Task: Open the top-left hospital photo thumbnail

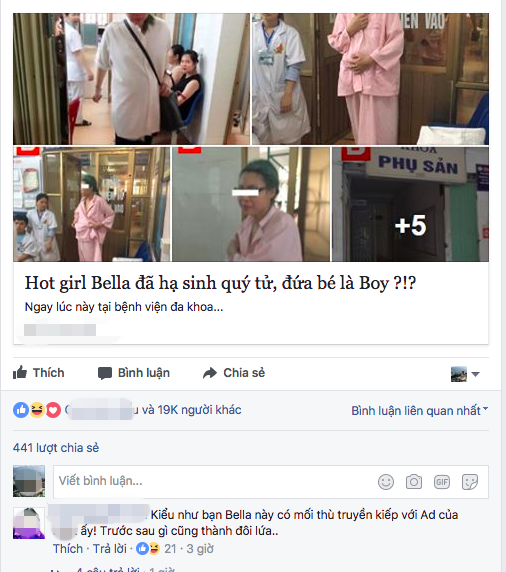Action: point(131,79)
